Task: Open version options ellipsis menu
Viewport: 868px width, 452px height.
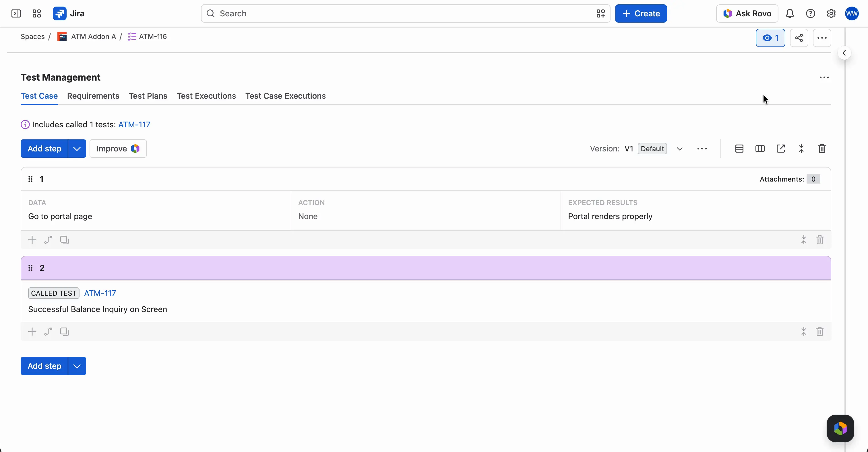Action: tap(702, 149)
